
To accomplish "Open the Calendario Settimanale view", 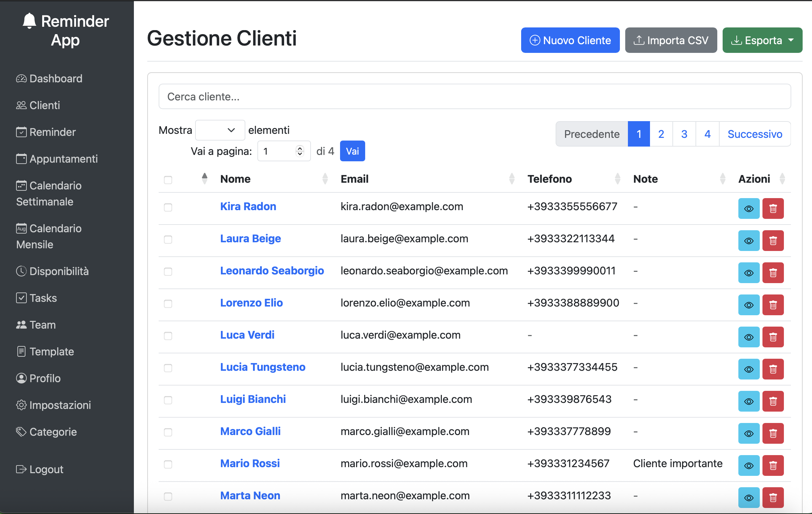I will [49, 193].
